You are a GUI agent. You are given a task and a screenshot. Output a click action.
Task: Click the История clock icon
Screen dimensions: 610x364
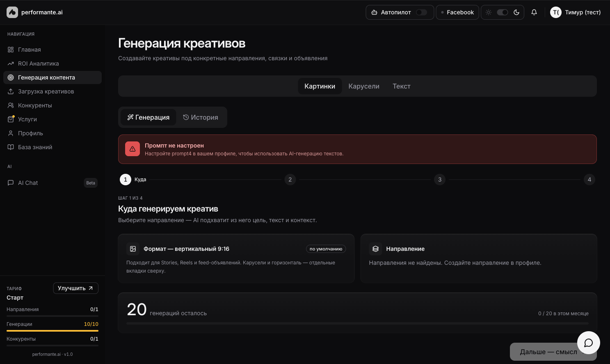pos(186,117)
